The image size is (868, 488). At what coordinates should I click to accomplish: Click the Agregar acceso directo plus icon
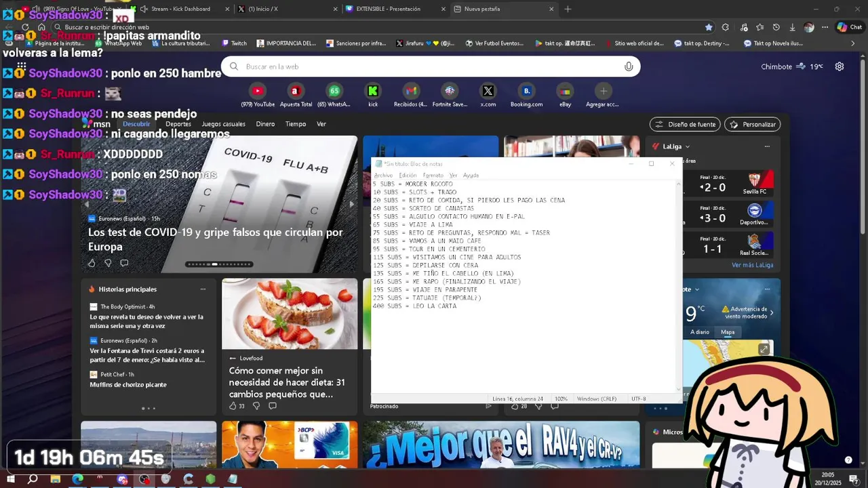click(x=604, y=91)
